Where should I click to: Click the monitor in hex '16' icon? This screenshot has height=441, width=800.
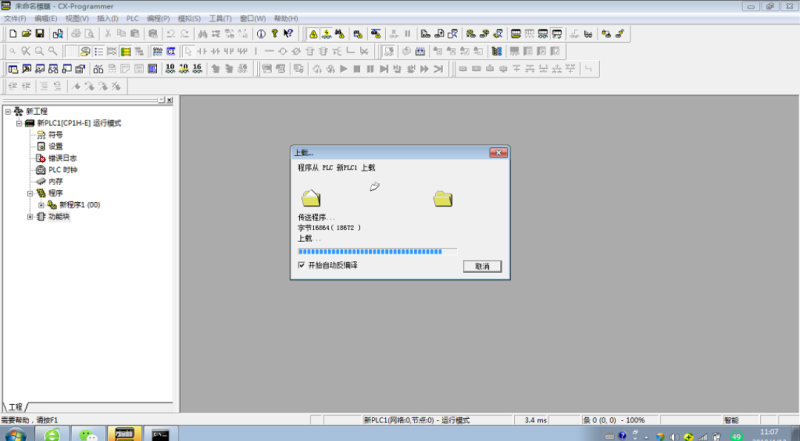tap(197, 68)
